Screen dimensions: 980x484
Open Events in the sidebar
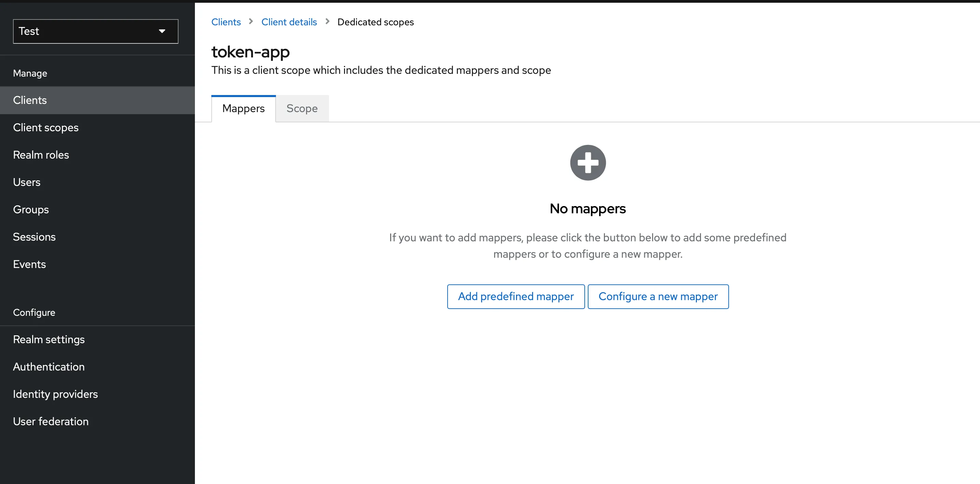29,265
